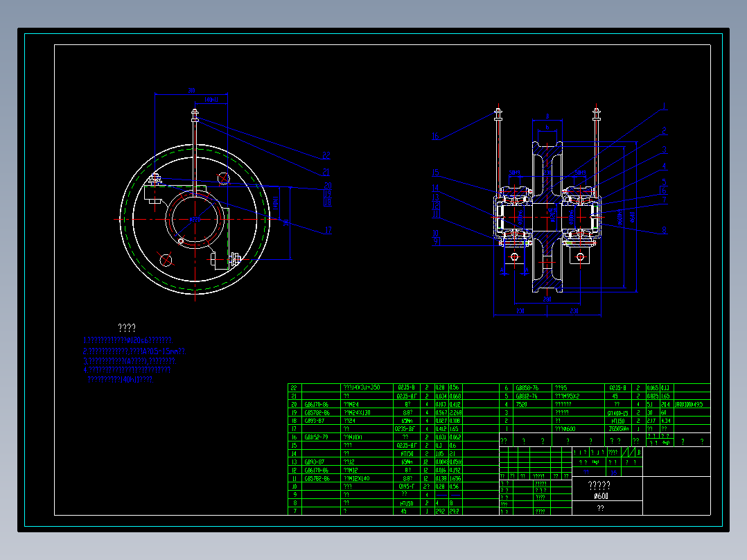
Task: Click weight '4.34' in parts row 2
Action: point(665,421)
